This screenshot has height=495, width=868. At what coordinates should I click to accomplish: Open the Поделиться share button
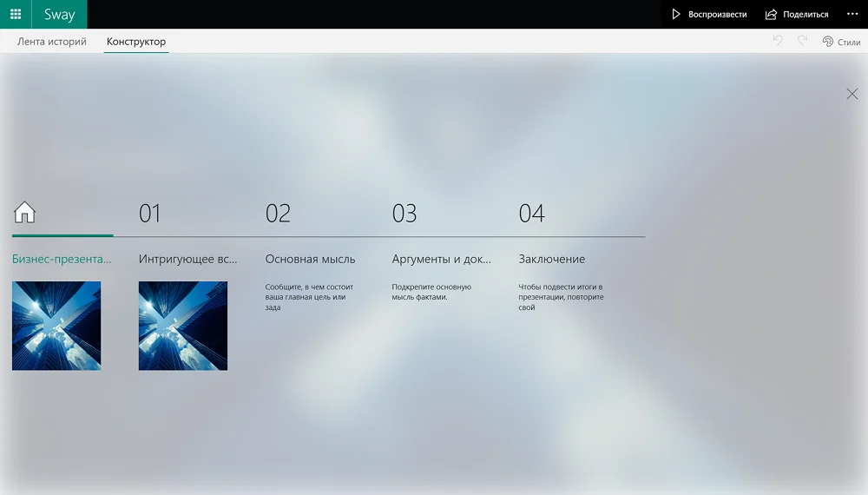click(x=797, y=15)
